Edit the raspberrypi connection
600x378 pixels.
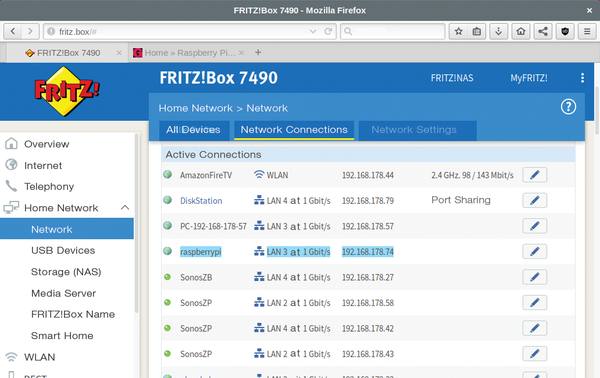click(535, 251)
